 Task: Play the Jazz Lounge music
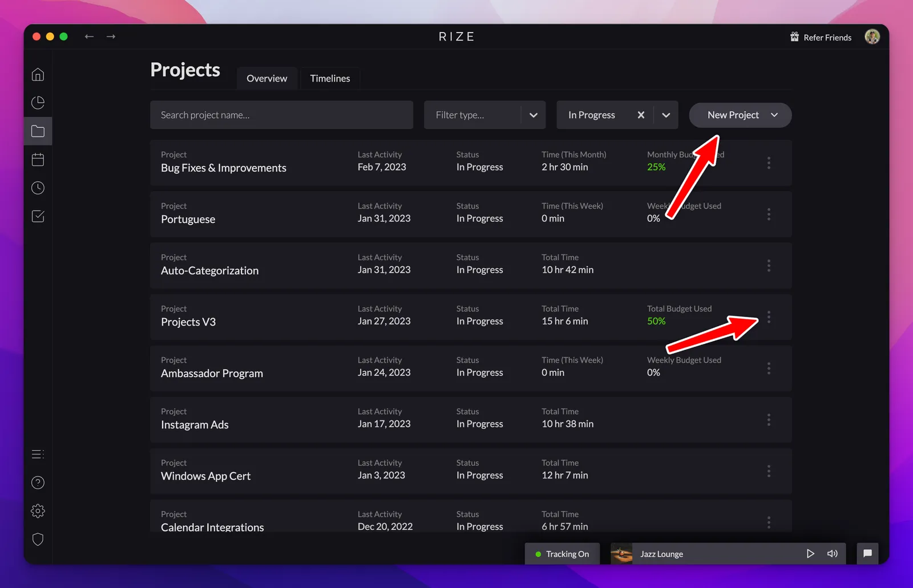810,554
